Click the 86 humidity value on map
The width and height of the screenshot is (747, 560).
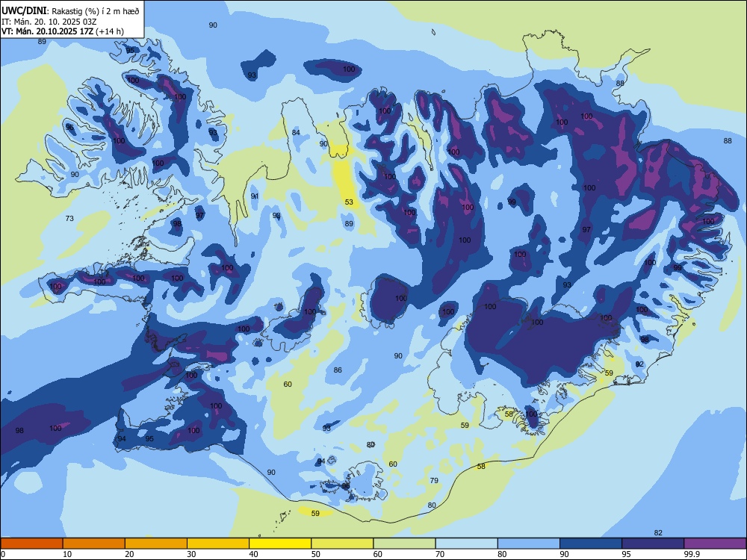tap(338, 370)
